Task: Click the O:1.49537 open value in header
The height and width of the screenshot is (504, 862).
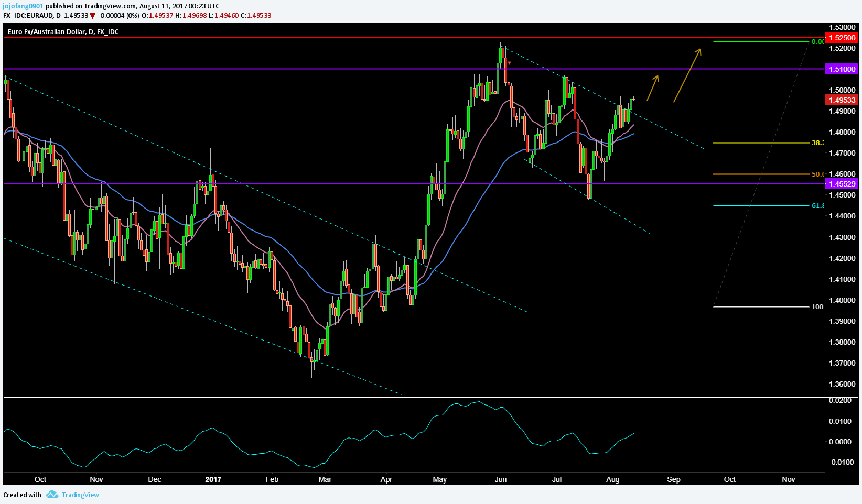Action: point(158,15)
